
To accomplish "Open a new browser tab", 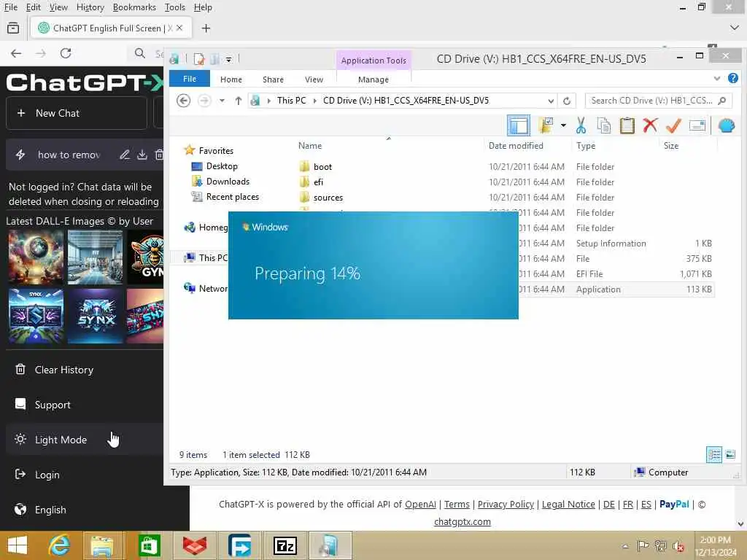I will pos(206,28).
